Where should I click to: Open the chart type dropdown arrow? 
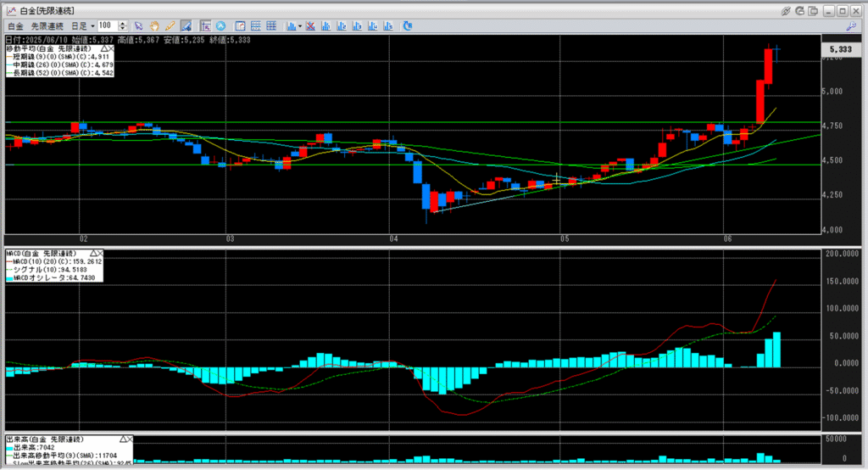[x=300, y=26]
